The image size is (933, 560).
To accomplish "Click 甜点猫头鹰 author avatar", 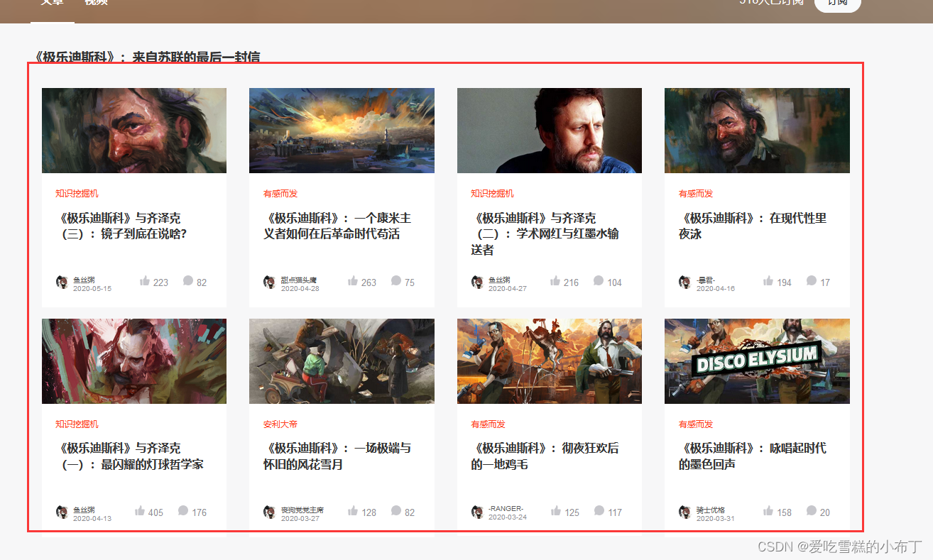I will (269, 282).
